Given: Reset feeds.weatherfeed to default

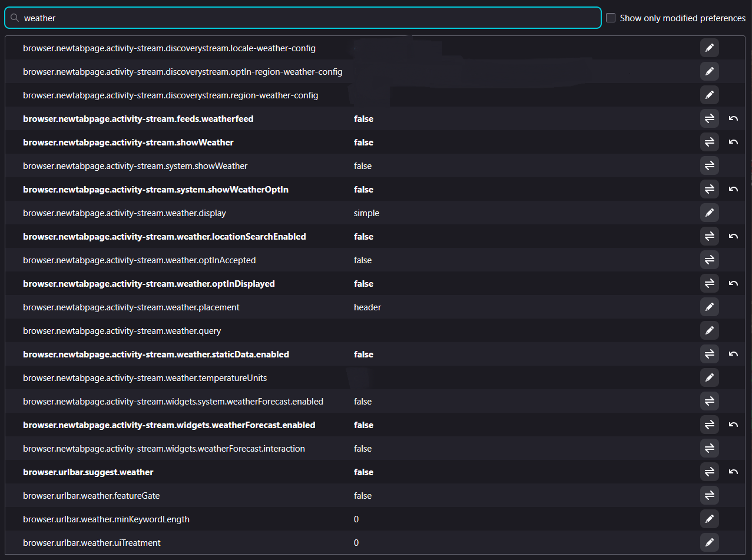Looking at the screenshot, I should click(733, 118).
